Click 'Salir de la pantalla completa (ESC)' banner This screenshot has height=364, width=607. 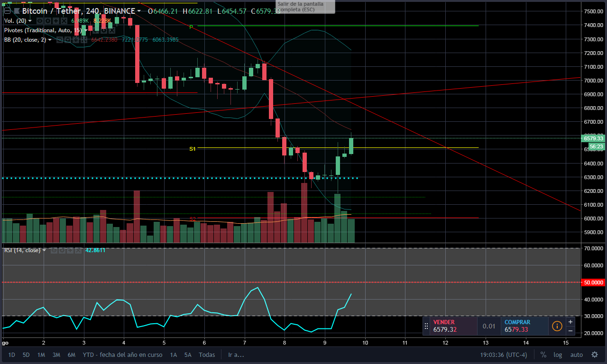(x=306, y=6)
